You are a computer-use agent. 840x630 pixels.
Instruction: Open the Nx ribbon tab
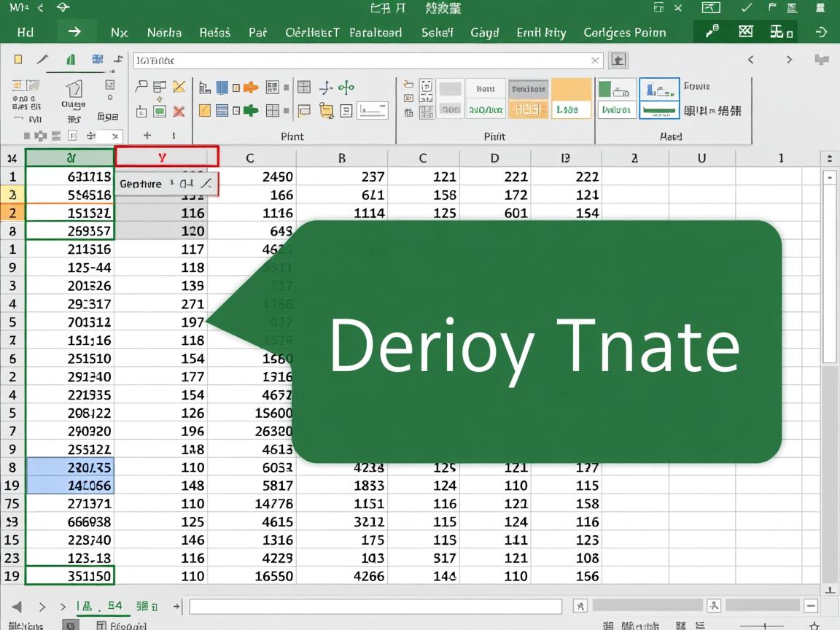(x=119, y=32)
